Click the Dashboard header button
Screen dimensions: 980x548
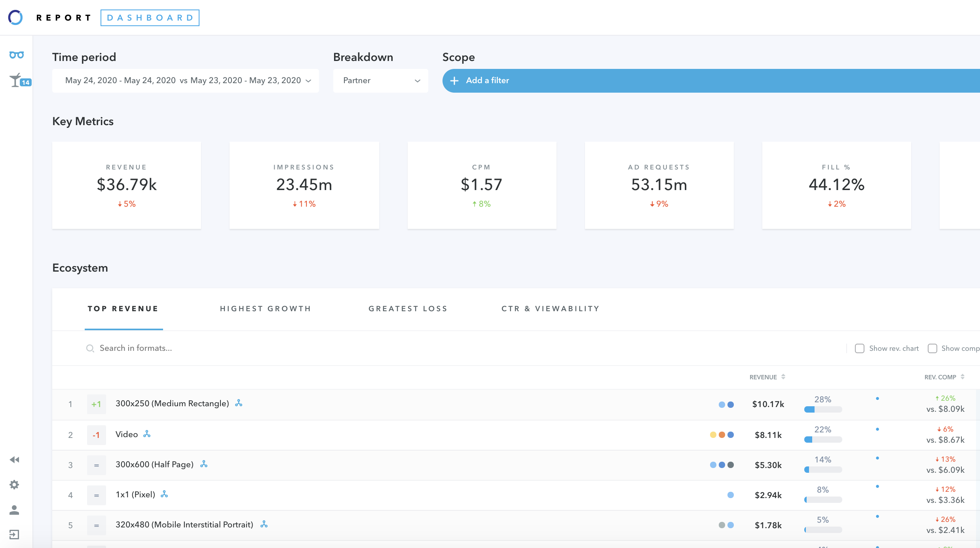pyautogui.click(x=150, y=18)
